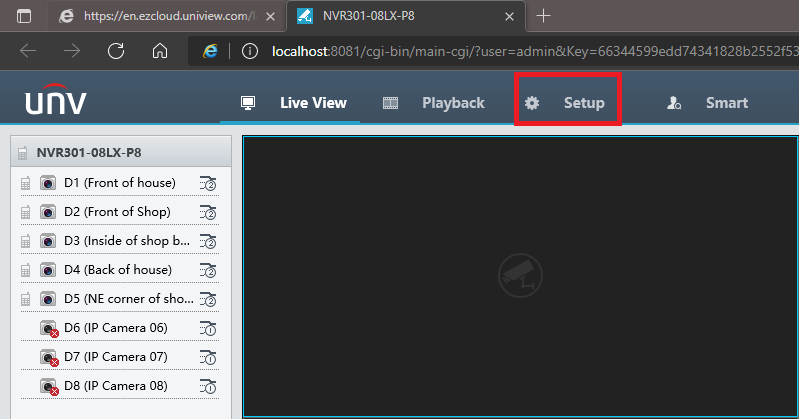Image resolution: width=799 pixels, height=419 pixels.
Task: Open the Setup menu
Action: click(x=567, y=103)
